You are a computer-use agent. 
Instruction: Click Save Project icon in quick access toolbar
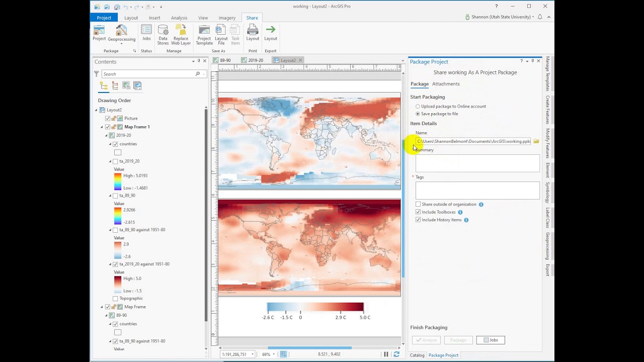pos(117,7)
